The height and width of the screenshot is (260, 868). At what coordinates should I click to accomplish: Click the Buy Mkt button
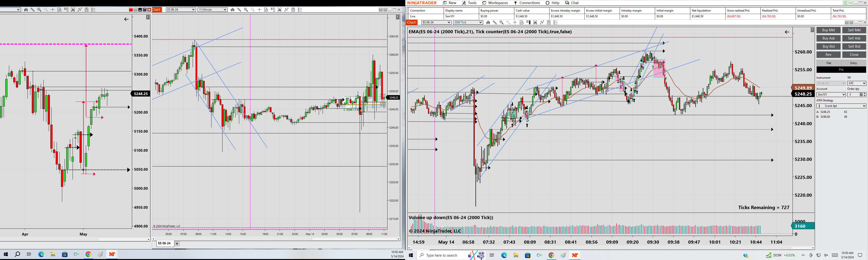(828, 30)
